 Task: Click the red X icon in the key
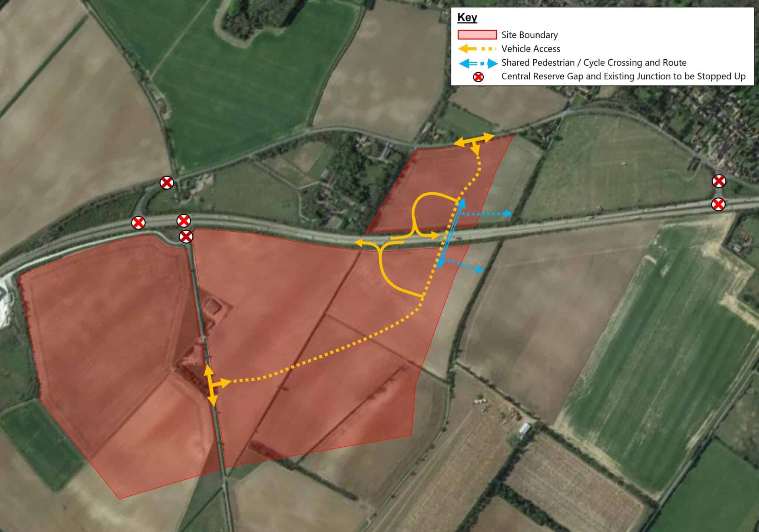pyautogui.click(x=479, y=77)
